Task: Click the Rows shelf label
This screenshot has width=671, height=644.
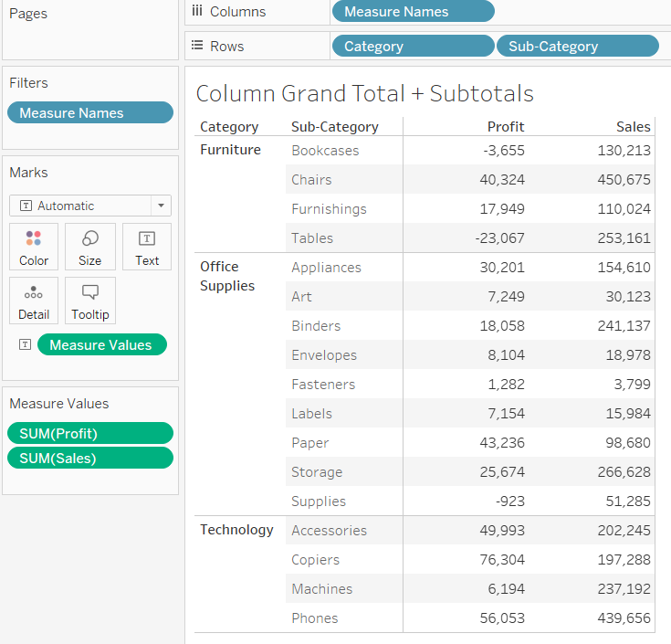Action: (226, 47)
